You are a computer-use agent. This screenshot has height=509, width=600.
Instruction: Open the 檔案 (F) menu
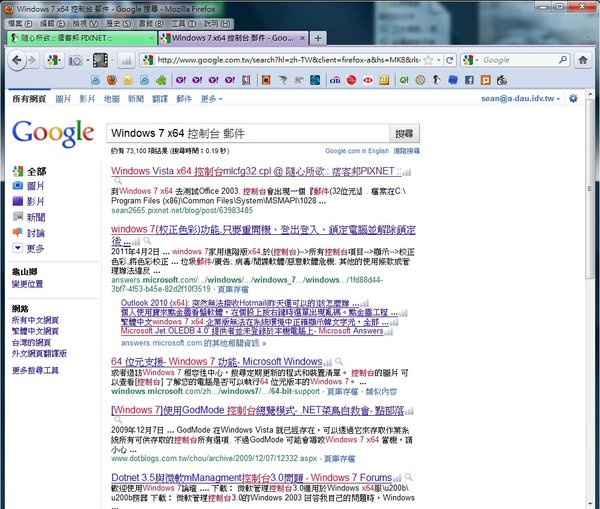click(x=20, y=24)
